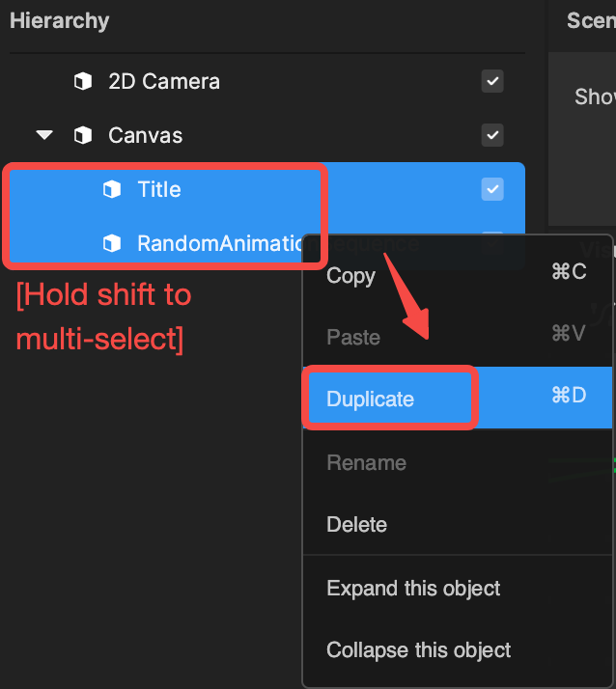Viewport: 616px width, 689px height.
Task: Click the Canvas node cube icon
Action: (x=83, y=135)
